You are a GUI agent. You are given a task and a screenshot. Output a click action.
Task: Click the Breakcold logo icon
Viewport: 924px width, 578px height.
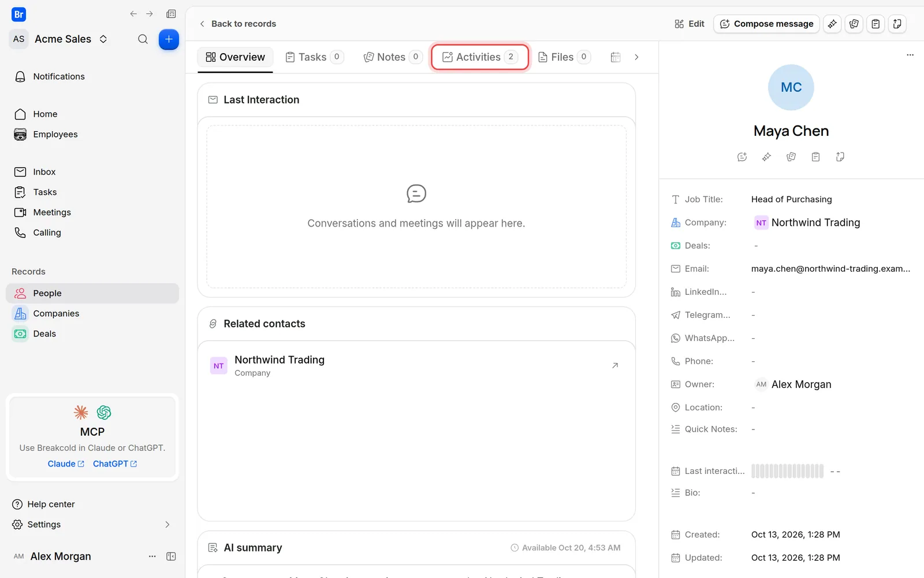point(18,14)
